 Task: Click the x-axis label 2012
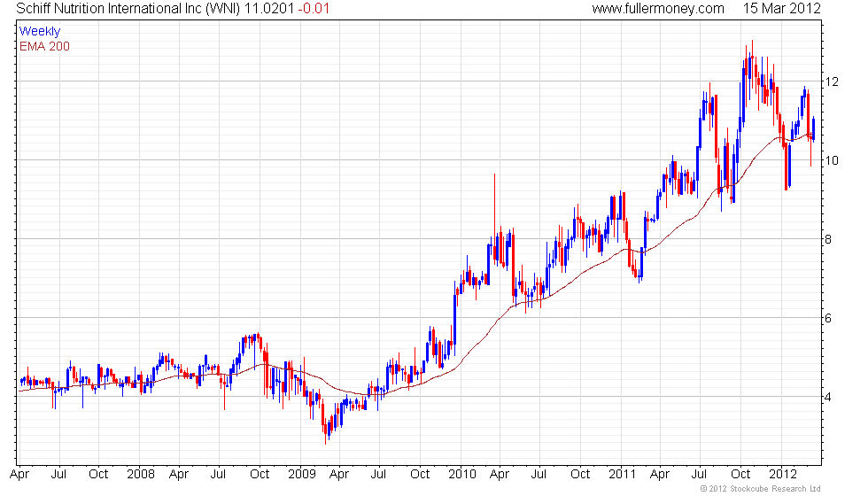coord(783,475)
